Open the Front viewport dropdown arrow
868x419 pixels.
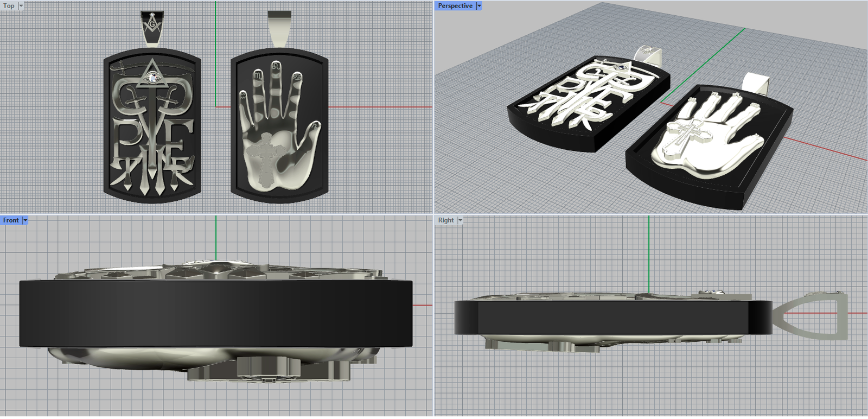(25, 220)
